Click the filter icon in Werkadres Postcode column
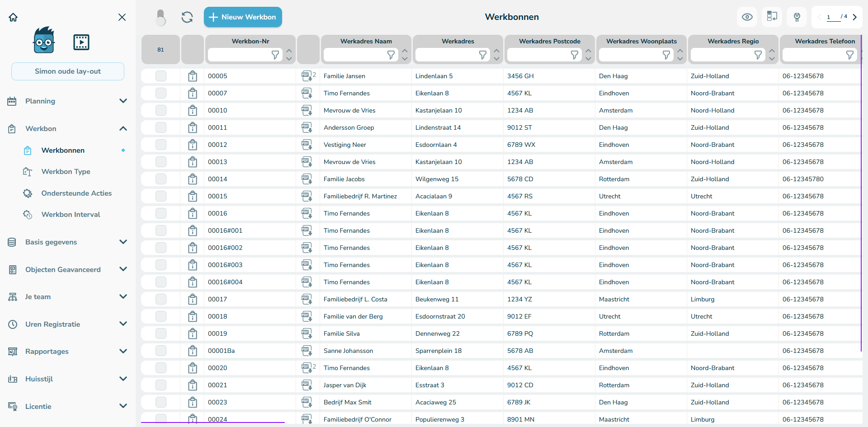 tap(574, 55)
